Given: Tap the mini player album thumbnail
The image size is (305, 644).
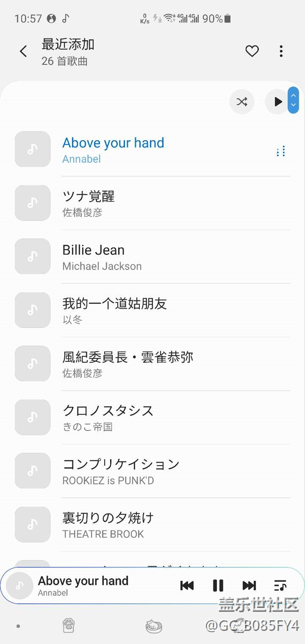Looking at the screenshot, I should pos(20,586).
